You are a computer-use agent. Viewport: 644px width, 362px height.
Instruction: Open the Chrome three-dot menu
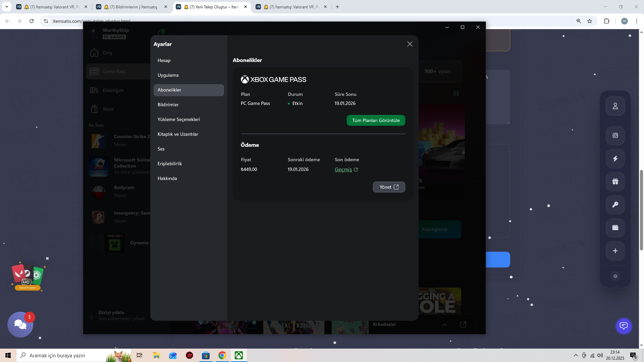click(x=636, y=21)
